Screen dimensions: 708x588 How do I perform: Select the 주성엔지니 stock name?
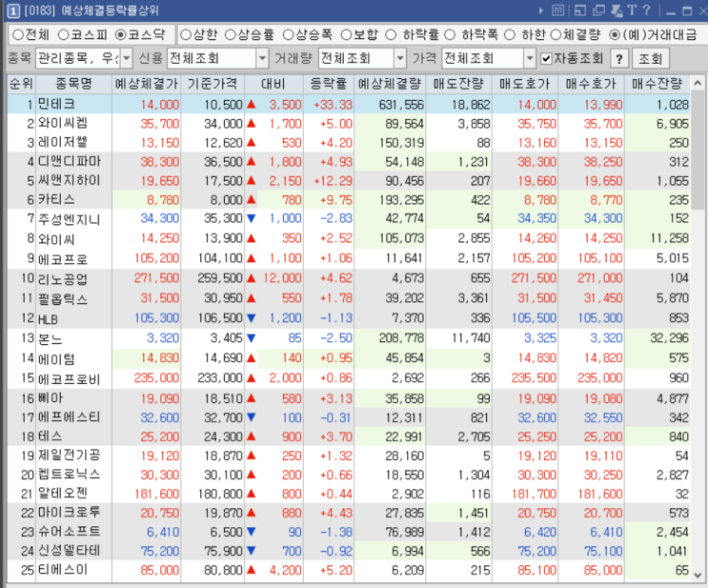69,219
